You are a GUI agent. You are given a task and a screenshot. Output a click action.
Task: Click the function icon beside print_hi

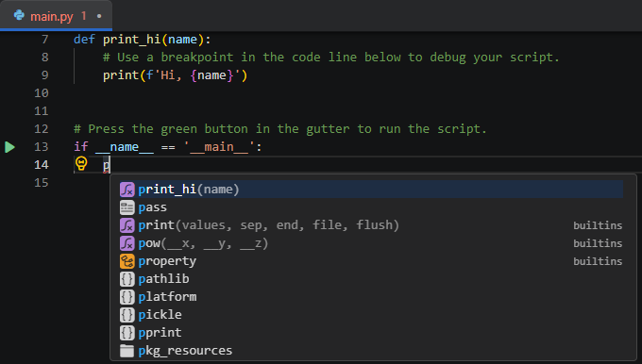tap(127, 190)
